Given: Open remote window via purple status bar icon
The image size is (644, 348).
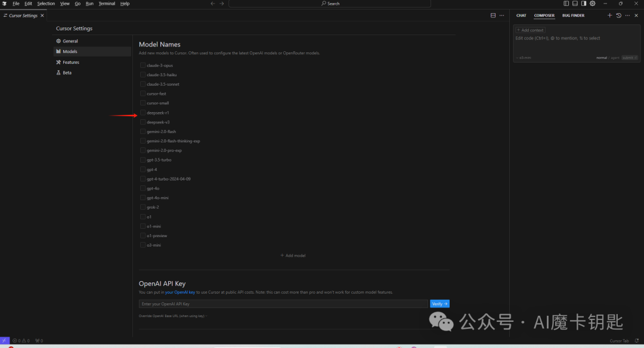Looking at the screenshot, I should (x=5, y=341).
